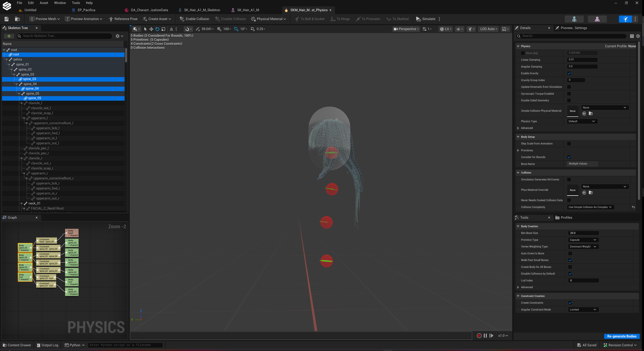Click the add bone plus button in Skeleton Tree
Viewport: 644px width, 351px height.
(9, 36)
